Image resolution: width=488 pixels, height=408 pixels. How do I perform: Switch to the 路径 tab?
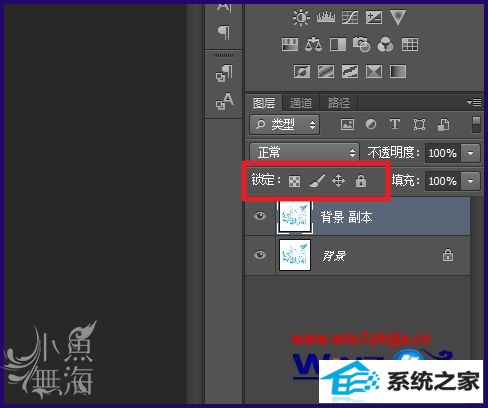point(339,103)
